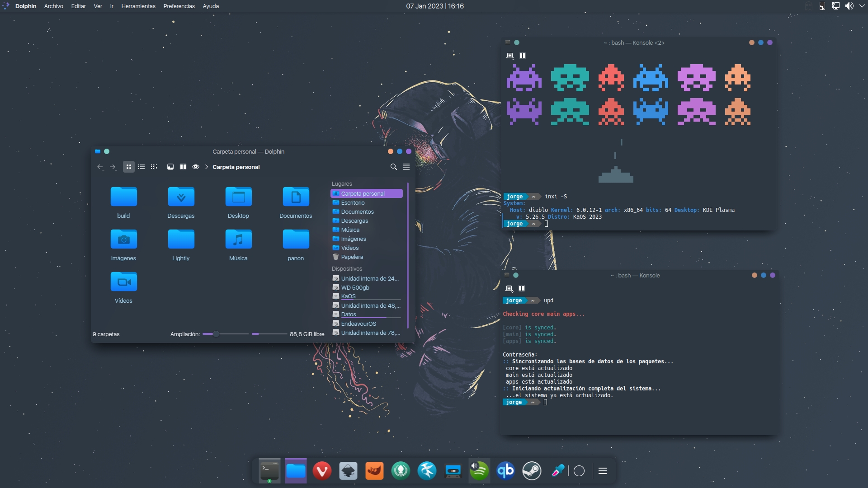
Task: Adjust the Ampliación zoom slider
Action: 225,334
